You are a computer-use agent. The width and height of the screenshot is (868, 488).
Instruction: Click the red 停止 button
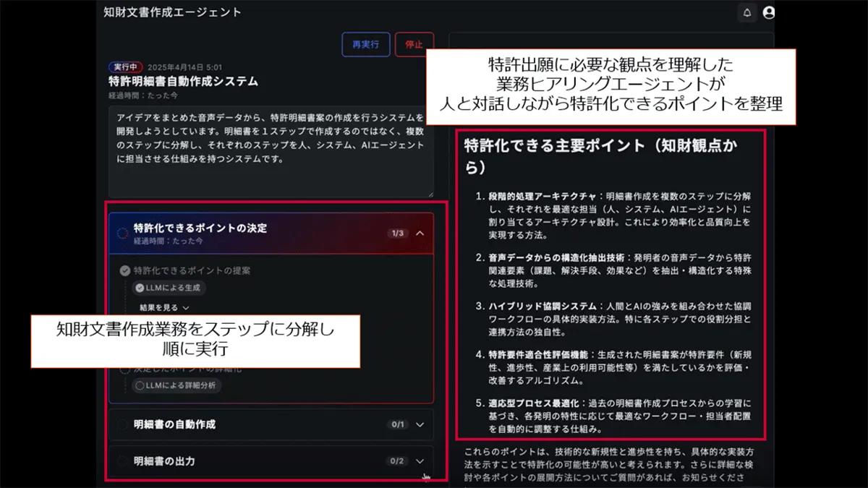click(414, 44)
